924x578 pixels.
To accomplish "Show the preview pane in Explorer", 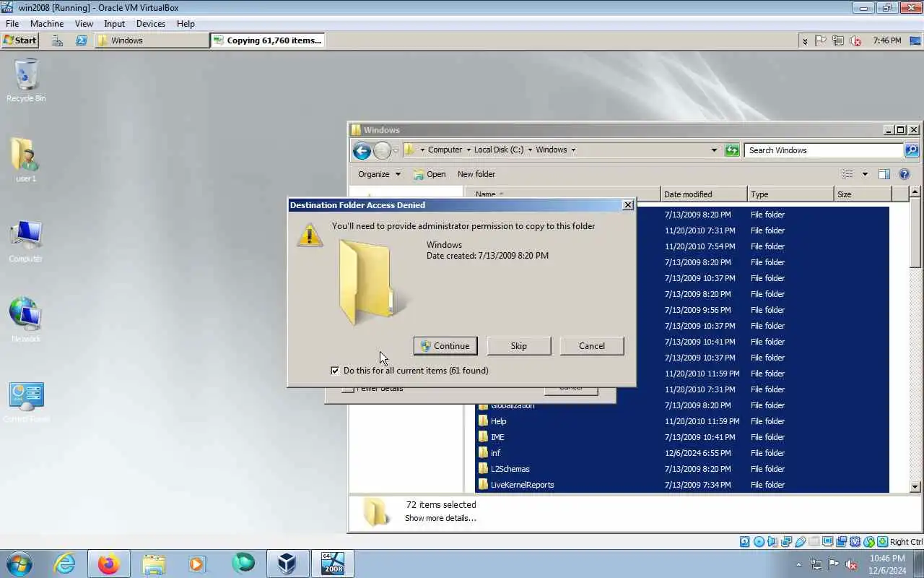I will (x=884, y=174).
